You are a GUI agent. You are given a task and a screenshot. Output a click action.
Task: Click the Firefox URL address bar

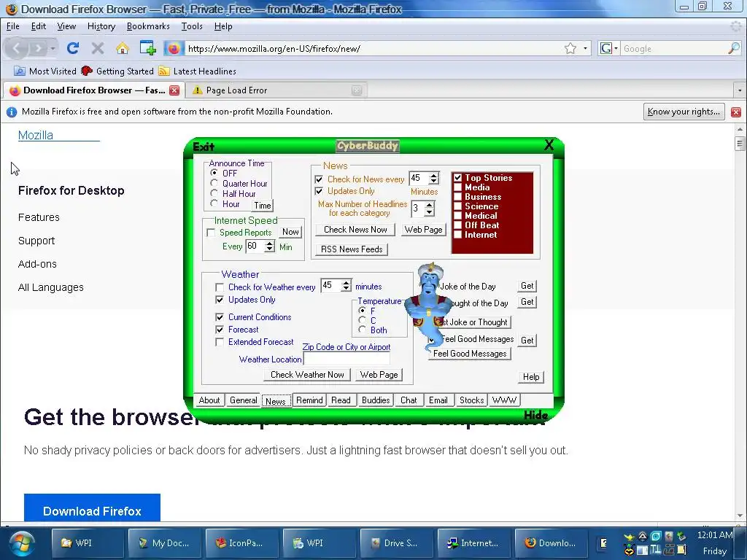(374, 48)
